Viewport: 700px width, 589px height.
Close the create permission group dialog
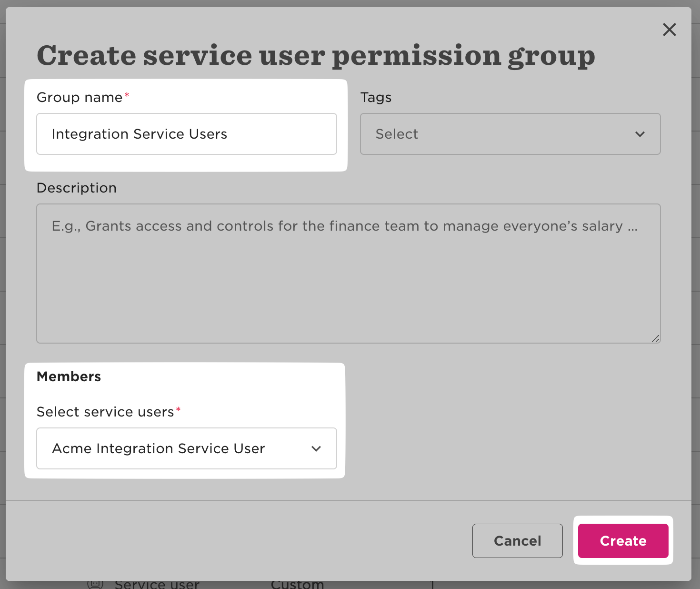point(669,30)
